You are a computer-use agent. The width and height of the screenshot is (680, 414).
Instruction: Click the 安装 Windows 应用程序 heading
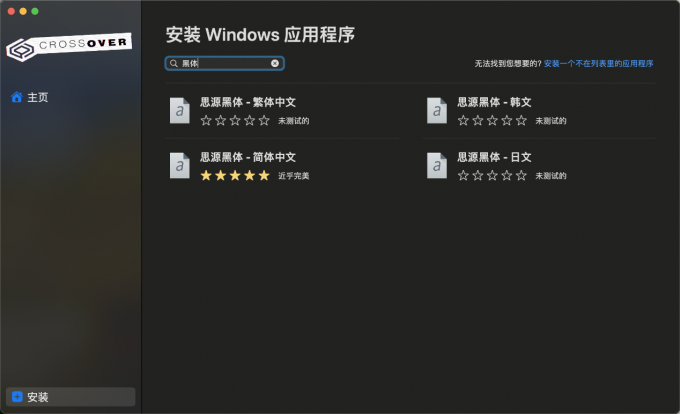coord(260,35)
